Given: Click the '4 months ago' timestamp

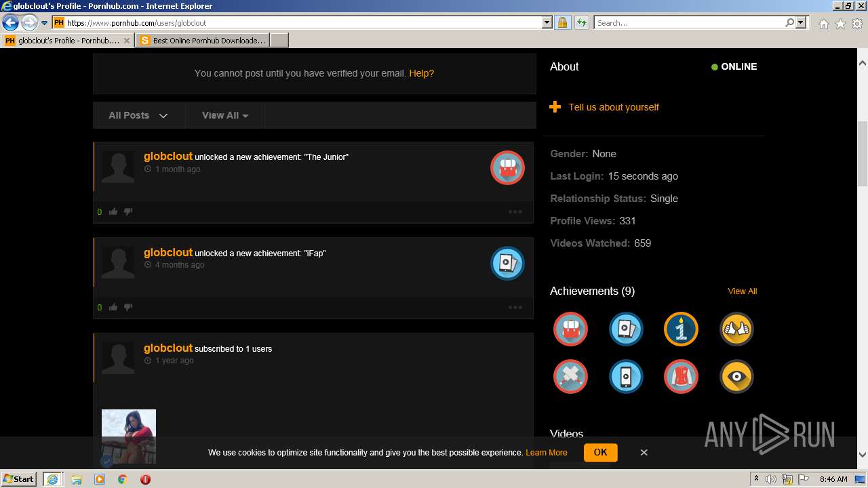Looking at the screenshot, I should (180, 265).
